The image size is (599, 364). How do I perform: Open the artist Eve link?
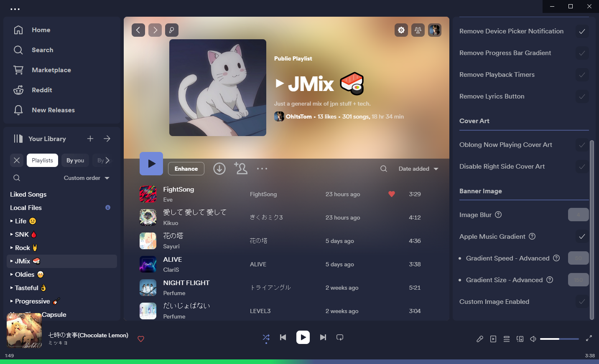(x=168, y=200)
